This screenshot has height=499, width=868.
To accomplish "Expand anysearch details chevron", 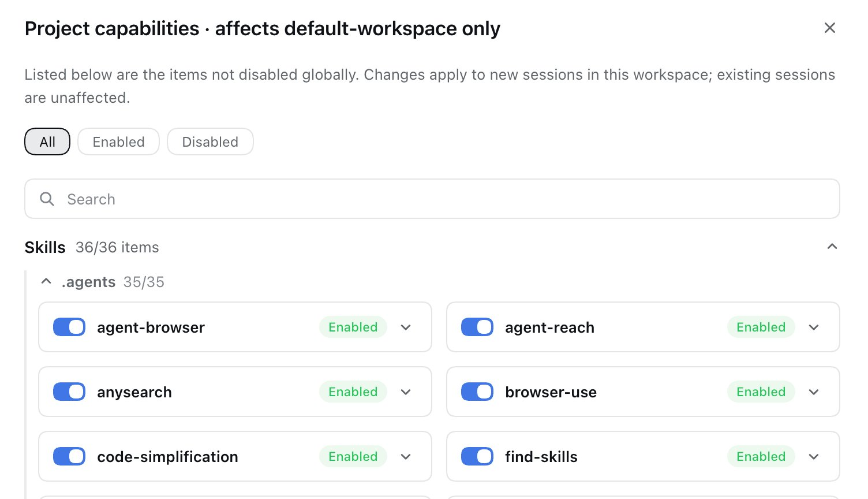I will coord(406,392).
